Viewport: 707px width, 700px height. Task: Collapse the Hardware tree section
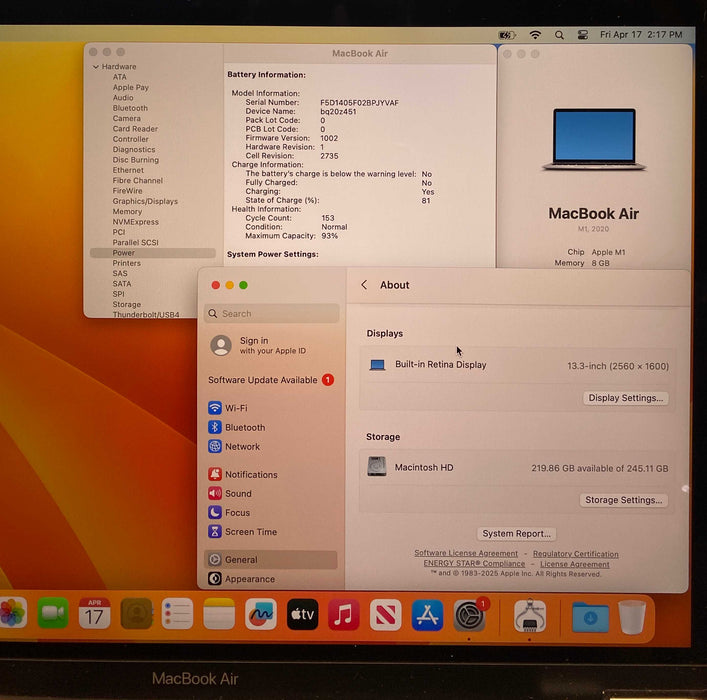click(x=96, y=67)
